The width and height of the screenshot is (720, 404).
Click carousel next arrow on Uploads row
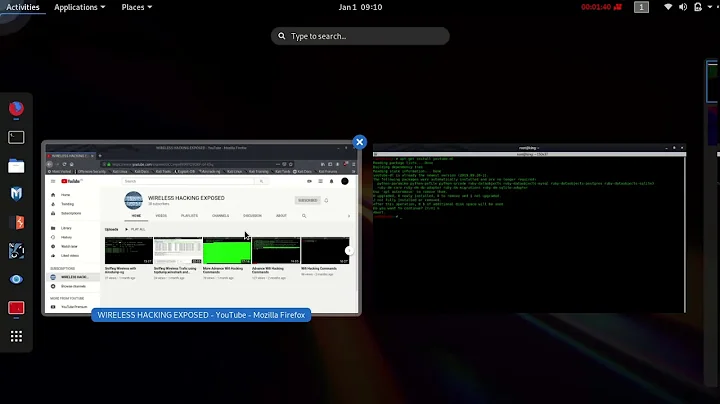click(x=349, y=251)
